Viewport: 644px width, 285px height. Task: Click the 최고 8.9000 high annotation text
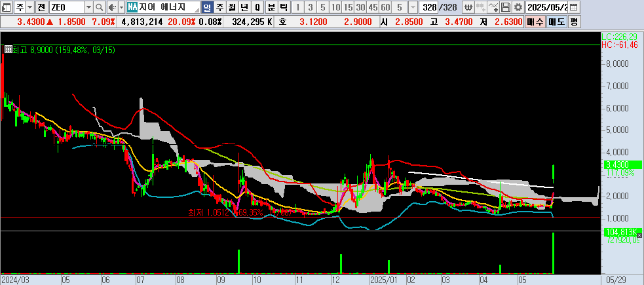pyautogui.click(x=64, y=50)
